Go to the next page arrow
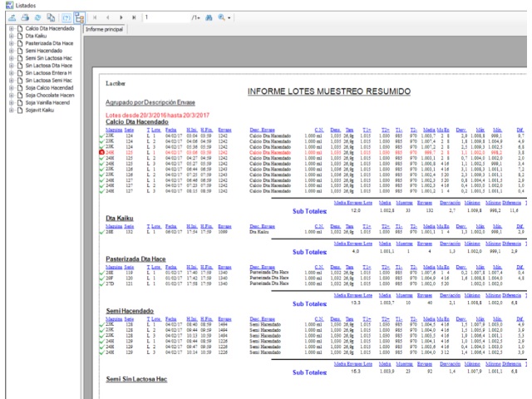Viewport: 532px width, 399px height. [121, 17]
